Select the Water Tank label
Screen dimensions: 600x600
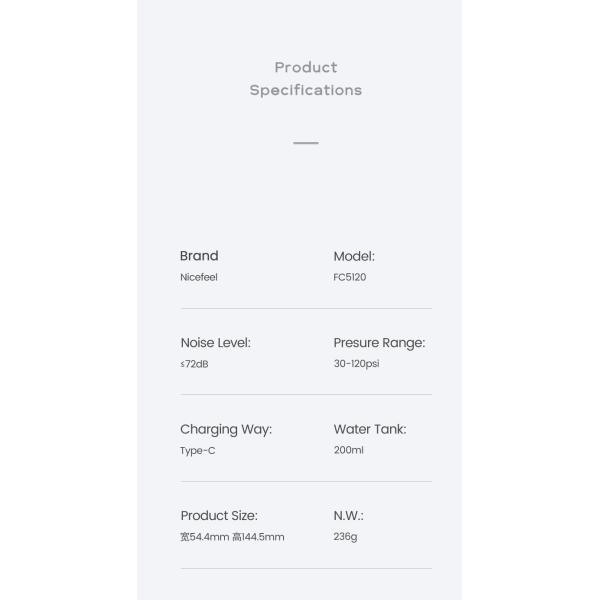[x=370, y=429]
